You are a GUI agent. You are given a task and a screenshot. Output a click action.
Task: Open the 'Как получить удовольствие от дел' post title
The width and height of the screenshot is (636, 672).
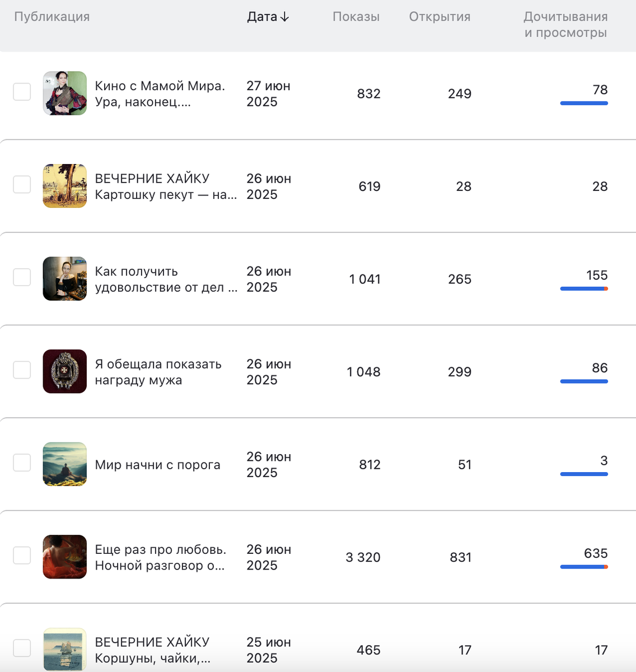pos(166,279)
